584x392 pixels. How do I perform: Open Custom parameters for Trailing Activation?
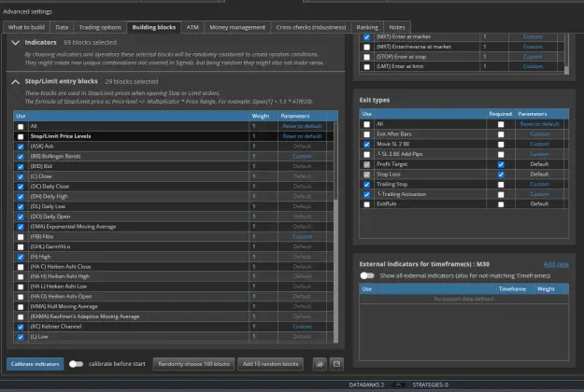539,194
